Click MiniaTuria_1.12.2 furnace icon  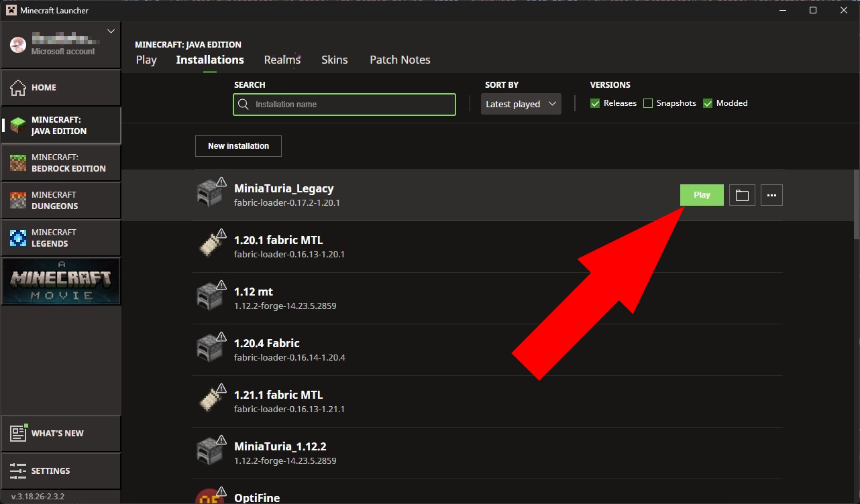click(209, 452)
